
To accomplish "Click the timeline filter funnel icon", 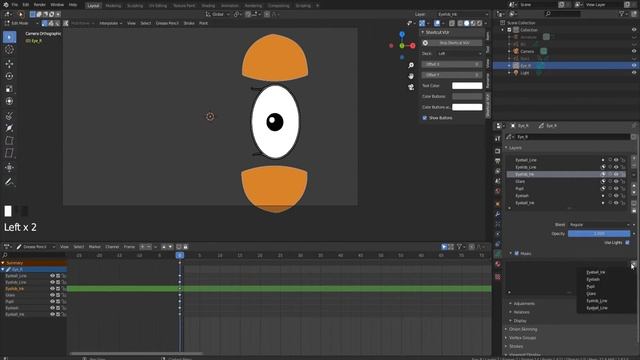I will 460,247.
